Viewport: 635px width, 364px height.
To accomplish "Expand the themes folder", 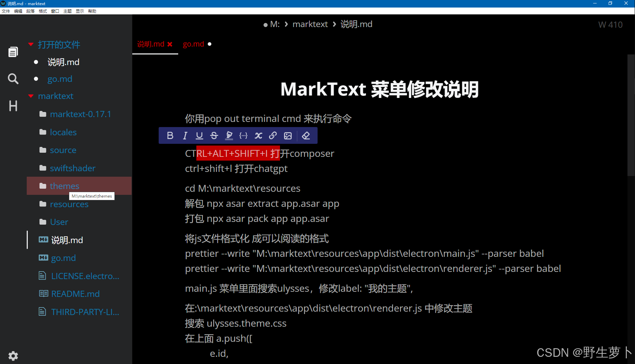I will pos(64,186).
